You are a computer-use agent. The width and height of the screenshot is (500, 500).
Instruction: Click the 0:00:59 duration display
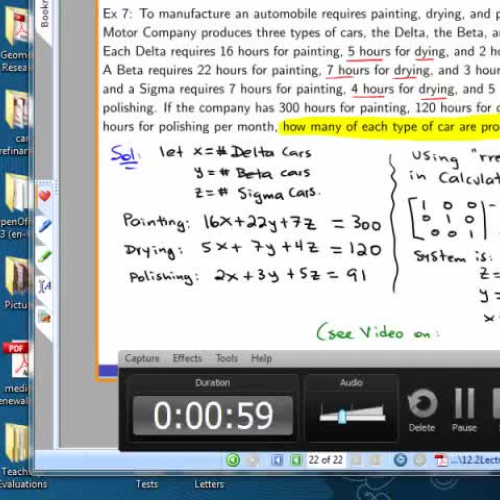pyautogui.click(x=213, y=415)
